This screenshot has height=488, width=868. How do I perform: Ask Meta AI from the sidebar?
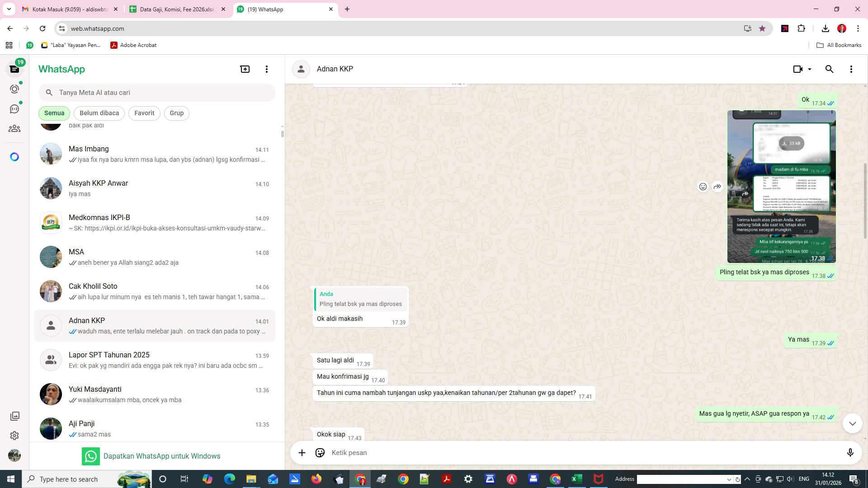pyautogui.click(x=14, y=156)
